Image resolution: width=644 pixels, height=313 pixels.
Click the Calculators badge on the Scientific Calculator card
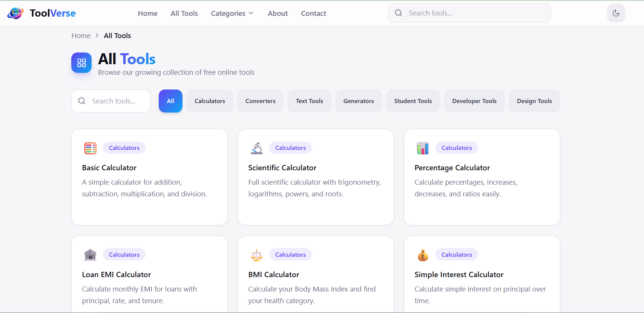(x=290, y=148)
